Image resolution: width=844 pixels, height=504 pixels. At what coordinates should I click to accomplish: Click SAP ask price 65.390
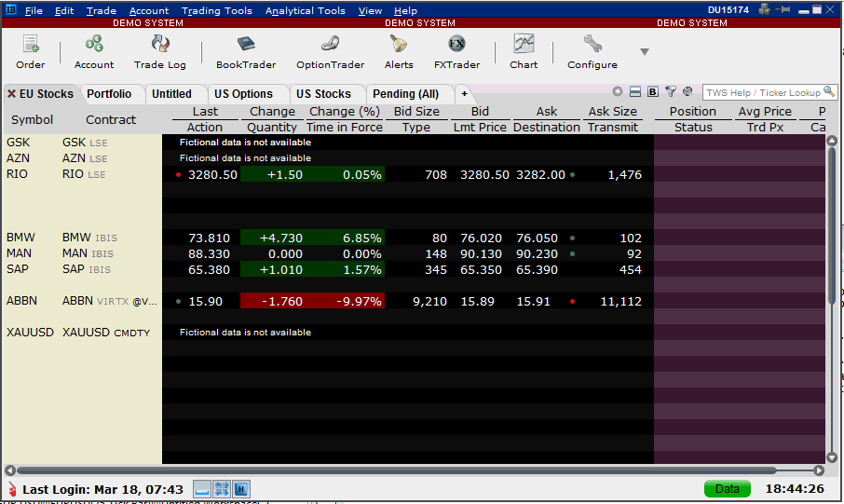(x=537, y=270)
